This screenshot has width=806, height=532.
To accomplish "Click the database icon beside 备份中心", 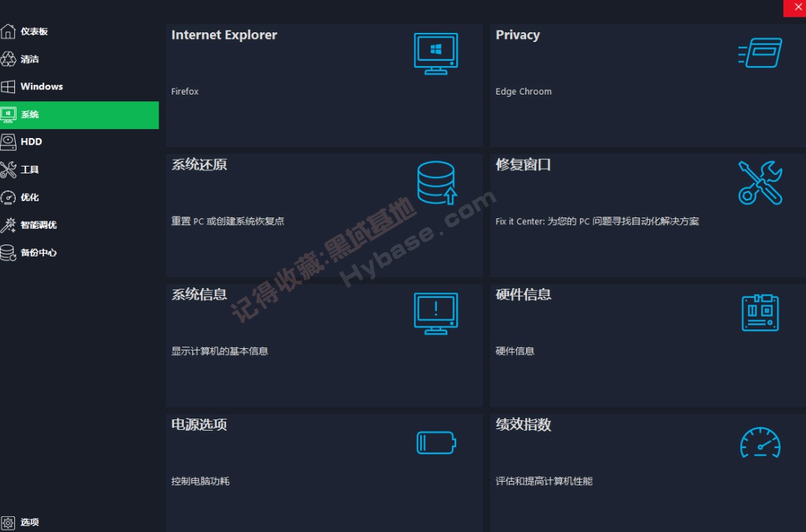I will (x=8, y=252).
